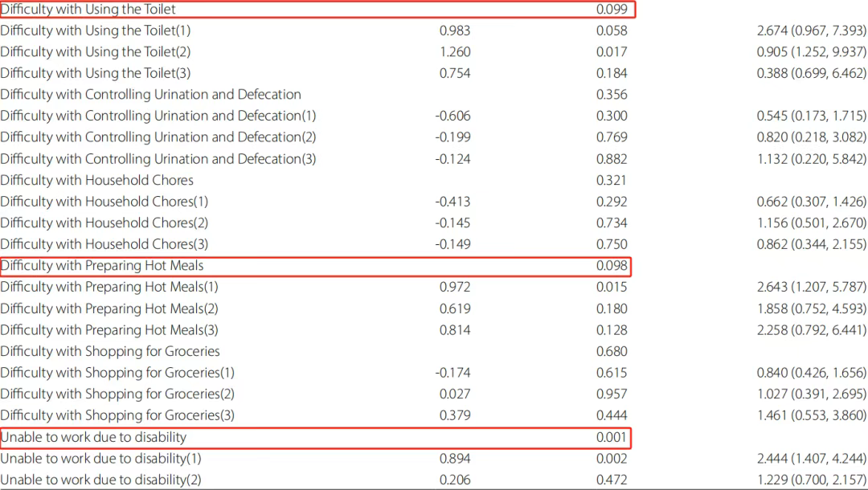This screenshot has height=490, width=868.
Task: Click row 'Difficulty with Controlling Urination and Defecation(2)'
Action: click(158, 137)
